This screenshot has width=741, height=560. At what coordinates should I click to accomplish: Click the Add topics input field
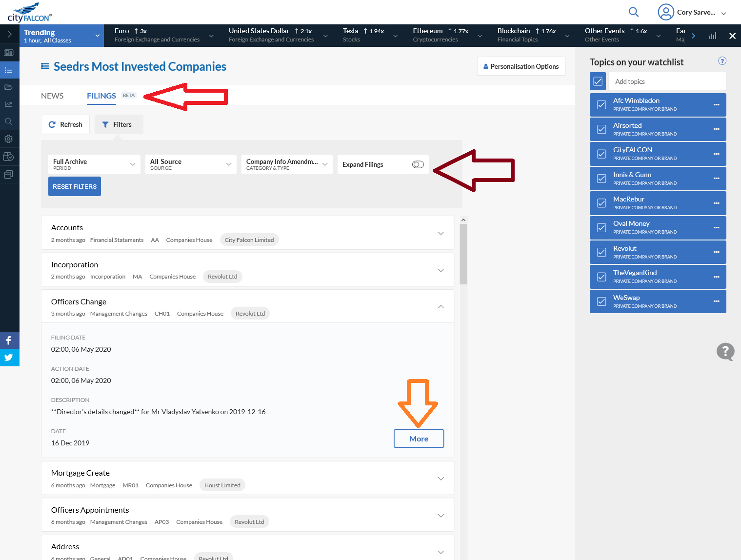tap(667, 81)
